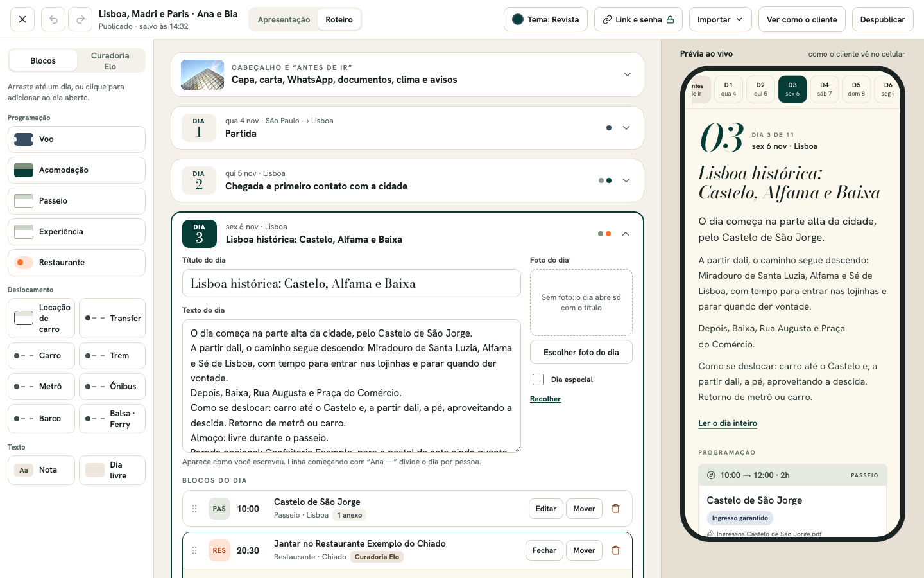Add a Passeio block
This screenshot has height=578, width=924.
76,201
